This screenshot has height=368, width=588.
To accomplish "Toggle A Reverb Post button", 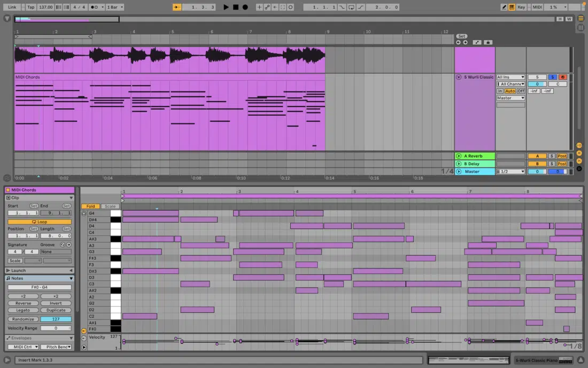I will 562,156.
